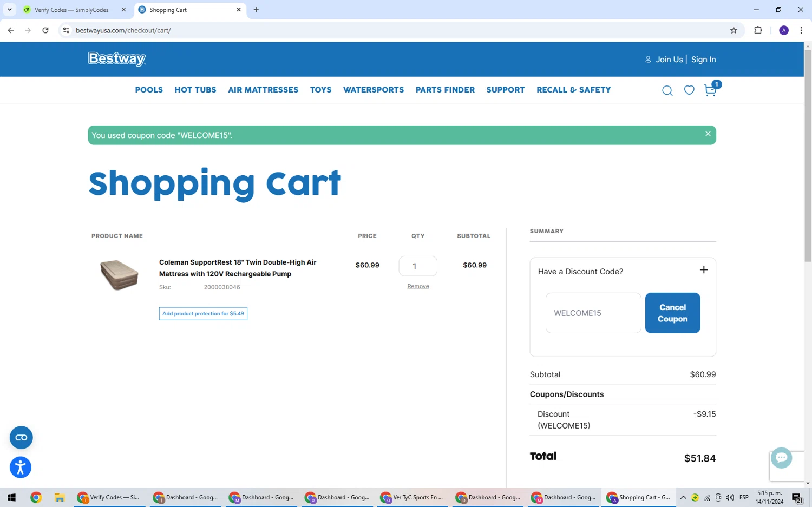Open the shopping cart icon
Image resolution: width=812 pixels, height=507 pixels.
[x=710, y=90]
